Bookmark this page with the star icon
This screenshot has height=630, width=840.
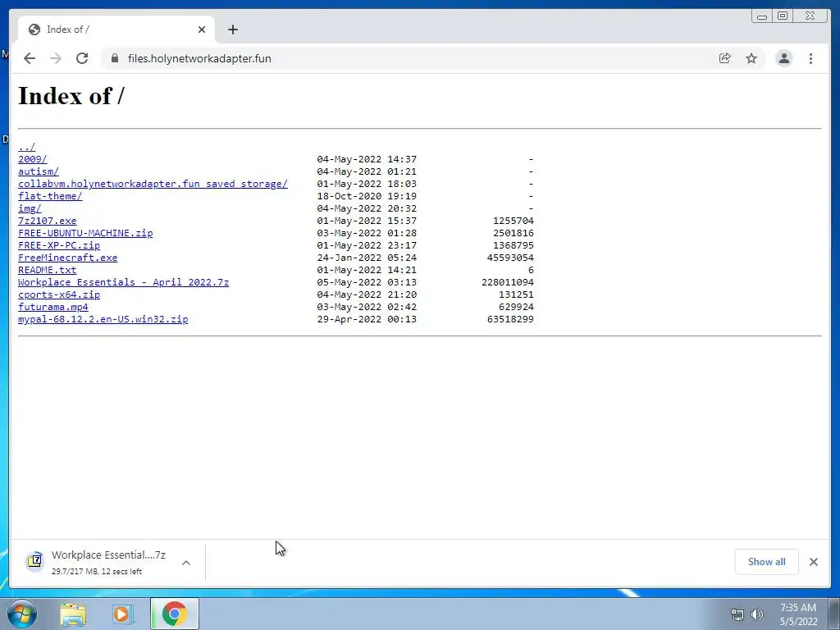point(751,58)
